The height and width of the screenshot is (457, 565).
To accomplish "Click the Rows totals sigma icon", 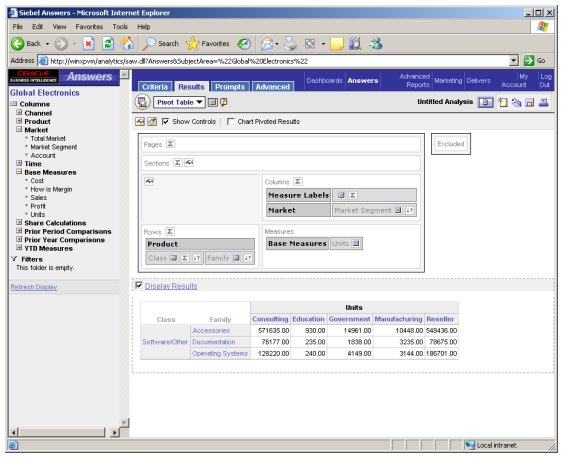I will 170,231.
